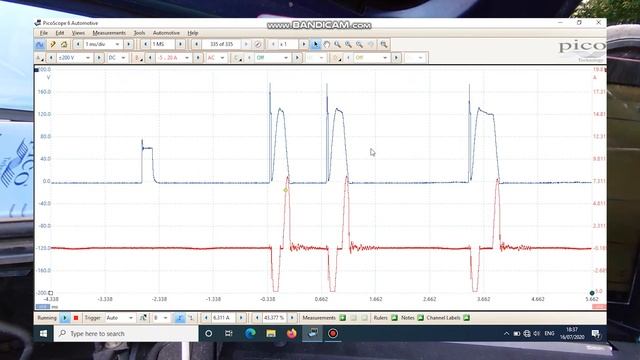The image size is (640, 360).
Task: Increase horizontal zoom factor arrow
Action: [304, 44]
